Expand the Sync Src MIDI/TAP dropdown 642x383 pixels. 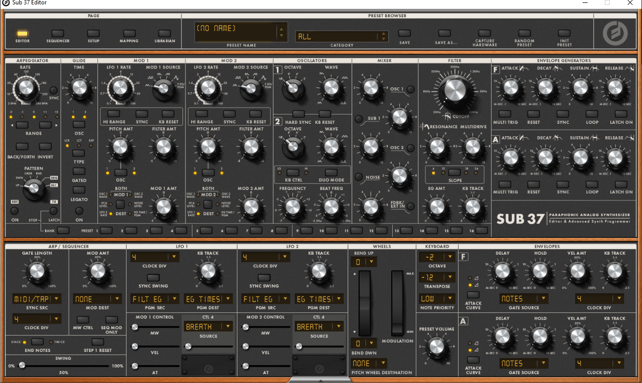tap(37, 299)
